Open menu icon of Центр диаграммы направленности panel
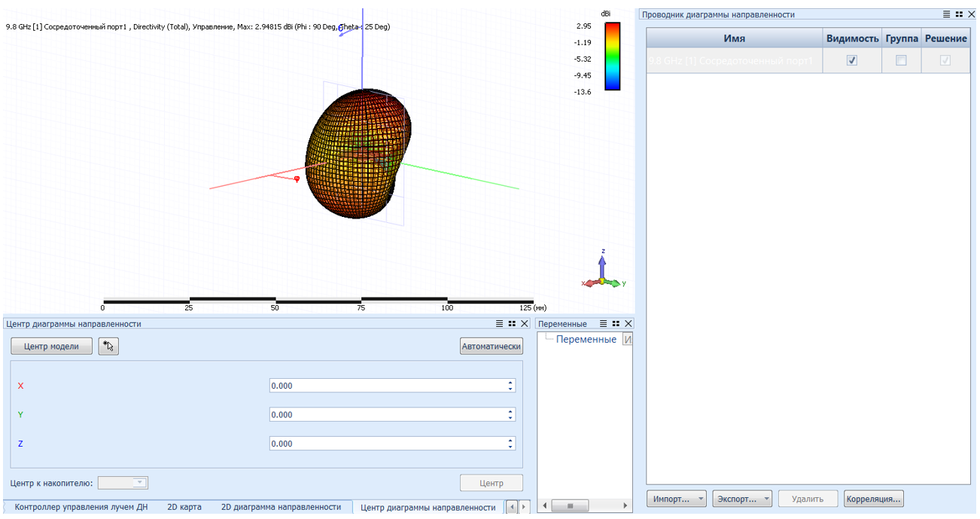The width and height of the screenshot is (980, 519). point(499,323)
